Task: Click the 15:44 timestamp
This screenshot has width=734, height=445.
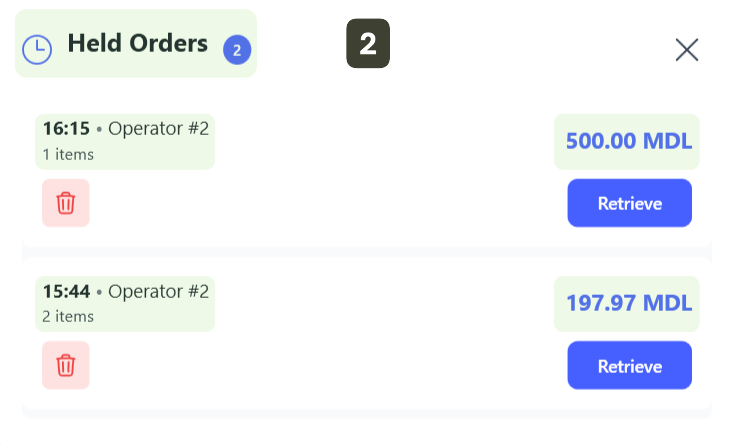Action: (66, 291)
